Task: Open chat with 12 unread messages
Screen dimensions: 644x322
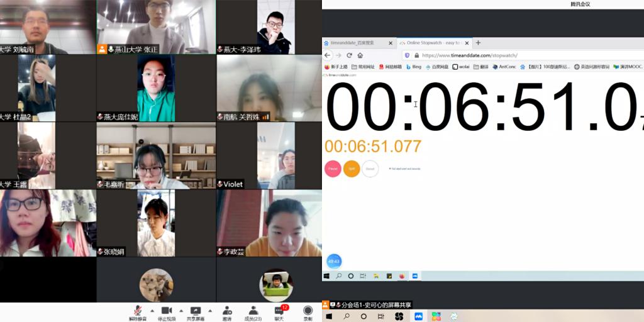Action: pyautogui.click(x=279, y=311)
